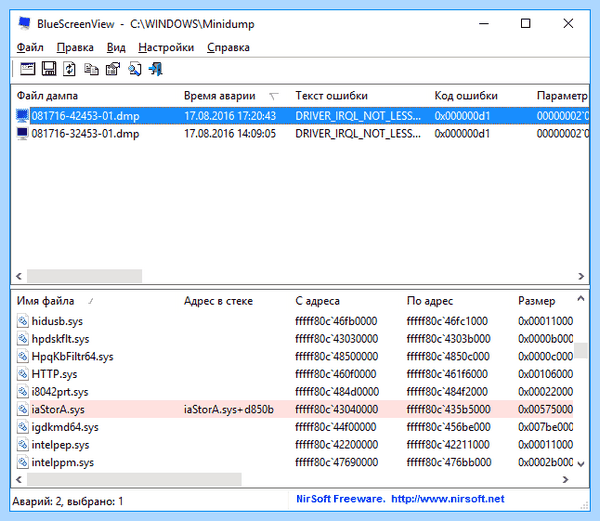
Task: Click dump icon of 081716-42453-01.dmp
Action: tap(23, 116)
